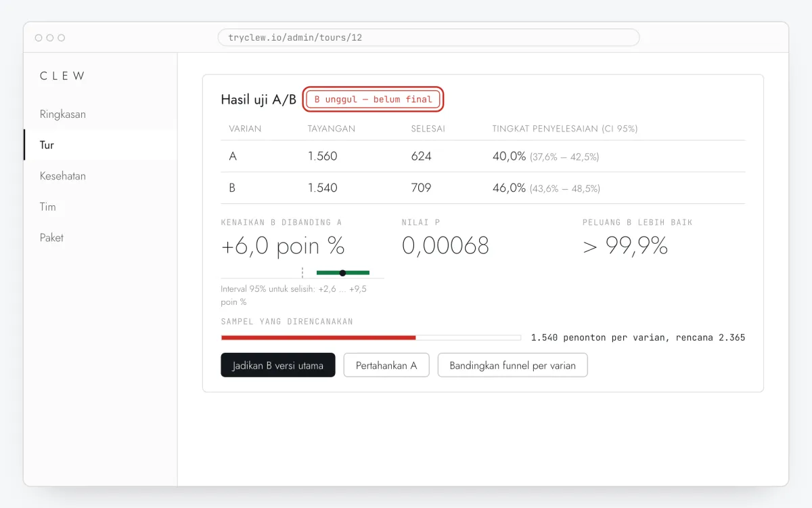
Task: Click the 624 completions cell
Action: pyautogui.click(x=422, y=156)
